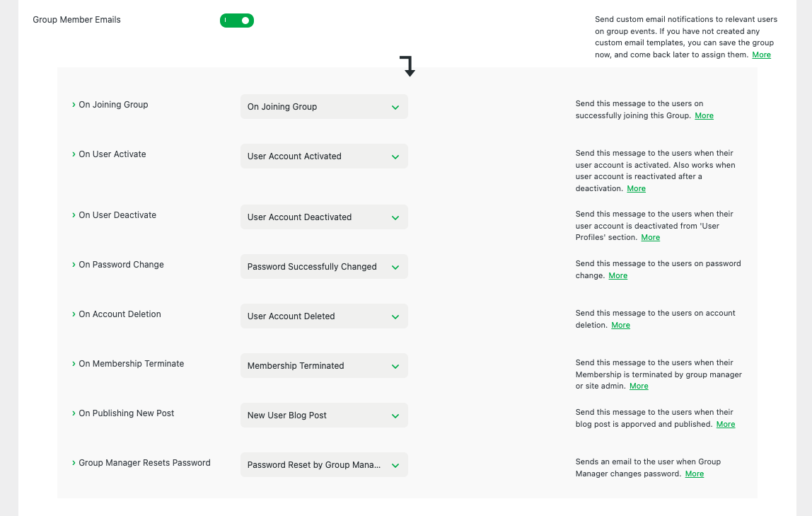Expand the On Account Deletion row chevron
Viewport: 812px width, 516px height.
[x=74, y=314]
